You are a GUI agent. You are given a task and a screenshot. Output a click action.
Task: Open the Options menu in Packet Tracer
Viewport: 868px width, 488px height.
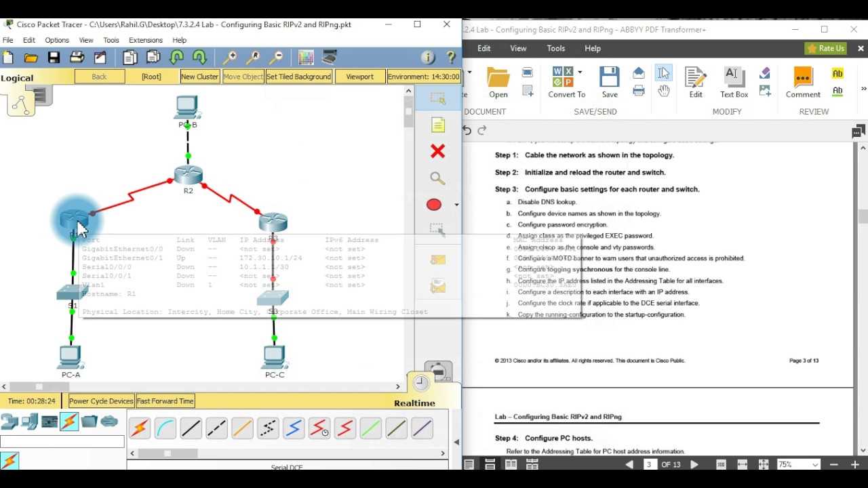[57, 40]
